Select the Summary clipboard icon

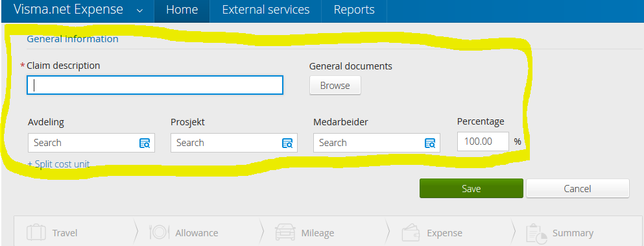tap(536, 233)
